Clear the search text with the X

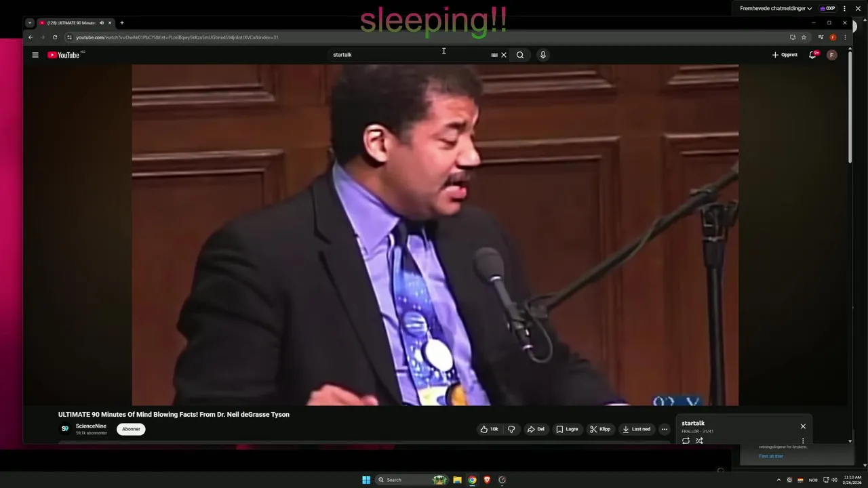pos(504,55)
